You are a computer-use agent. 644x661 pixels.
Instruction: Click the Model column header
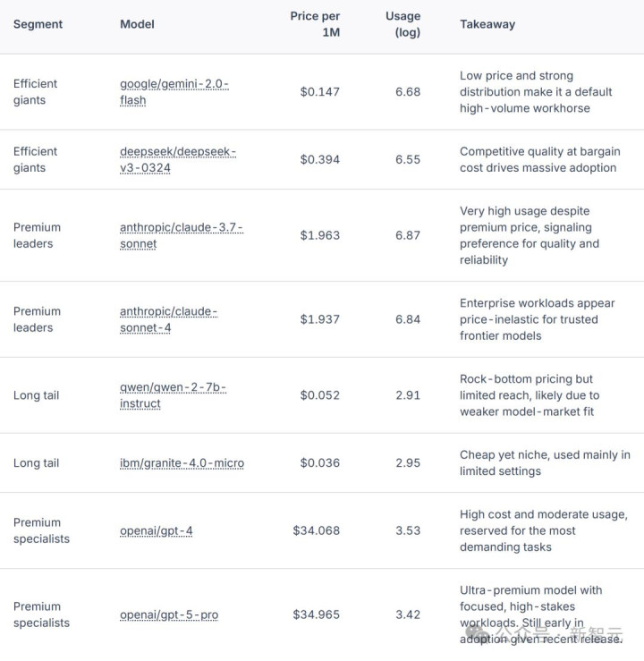[137, 24]
